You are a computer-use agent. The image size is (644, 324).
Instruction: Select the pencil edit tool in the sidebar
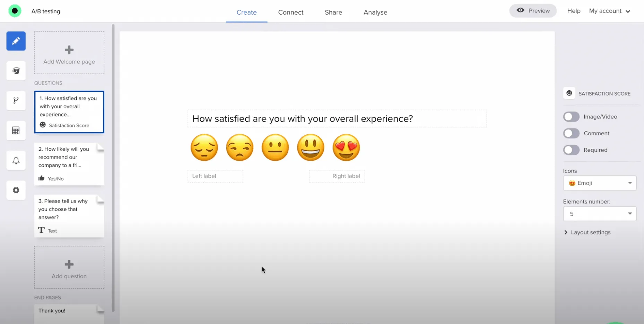[x=16, y=41]
